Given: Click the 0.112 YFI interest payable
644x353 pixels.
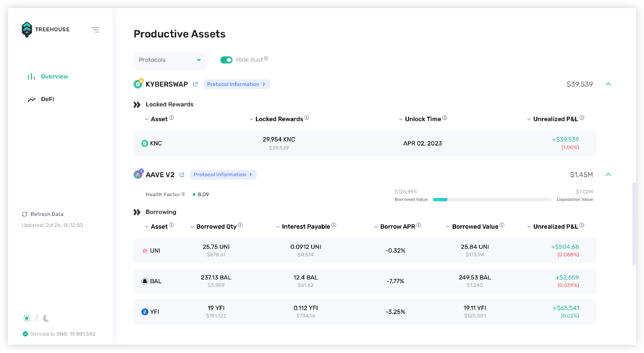Looking at the screenshot, I should point(306,308).
